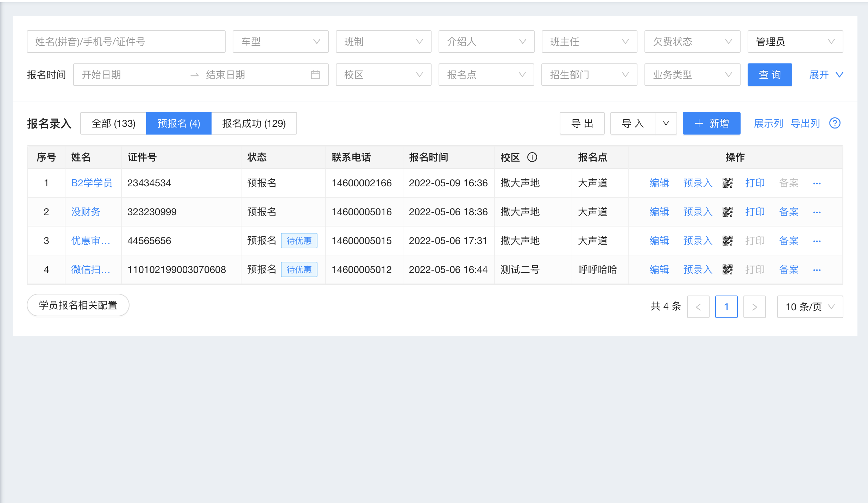Click 待优惠 tag in 优惠审… row
This screenshot has width=868, height=503.
299,241
